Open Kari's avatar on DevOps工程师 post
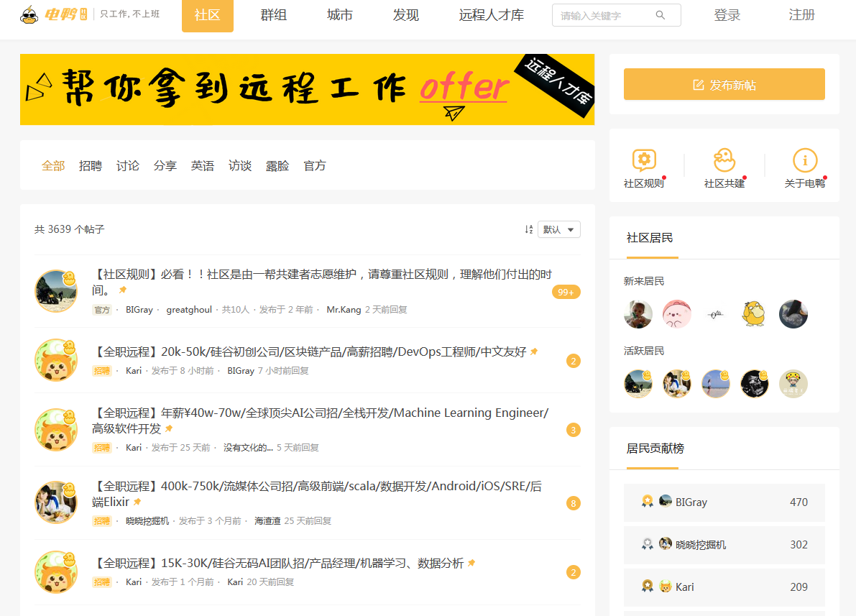Viewport: 856px width, 616px height. point(55,360)
